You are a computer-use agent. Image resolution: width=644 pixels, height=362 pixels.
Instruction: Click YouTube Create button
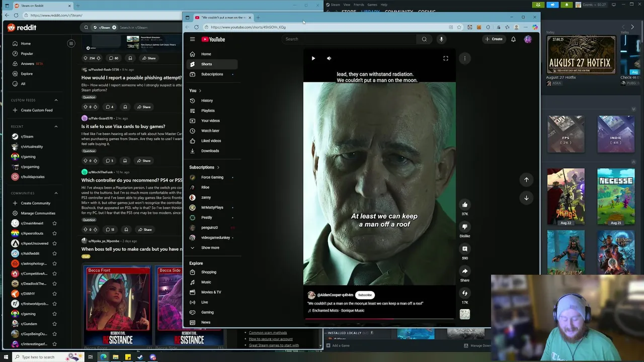[x=494, y=39]
